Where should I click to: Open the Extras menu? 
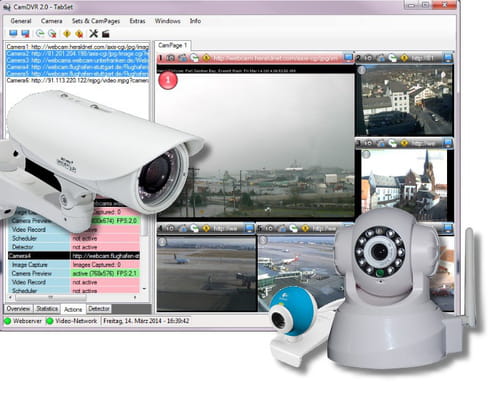point(137,21)
